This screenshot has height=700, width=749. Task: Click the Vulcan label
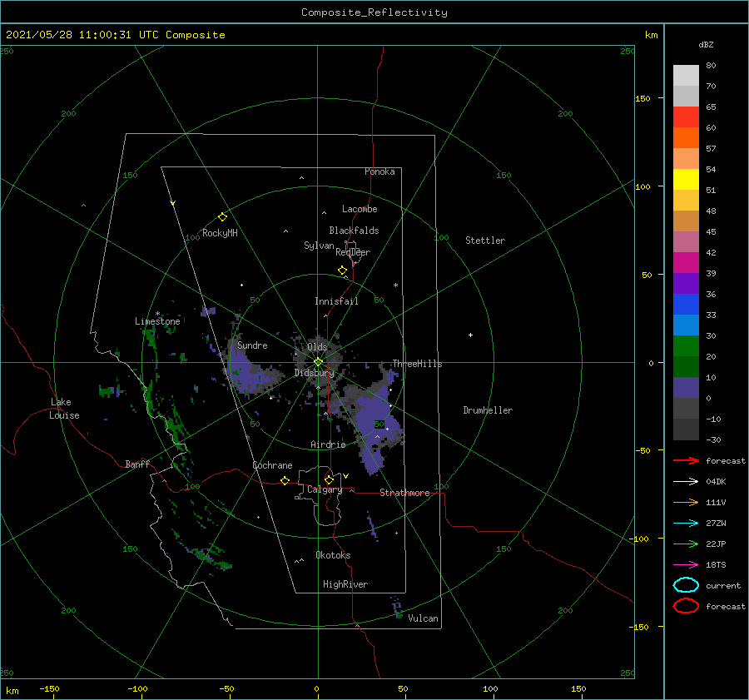pyautogui.click(x=424, y=618)
